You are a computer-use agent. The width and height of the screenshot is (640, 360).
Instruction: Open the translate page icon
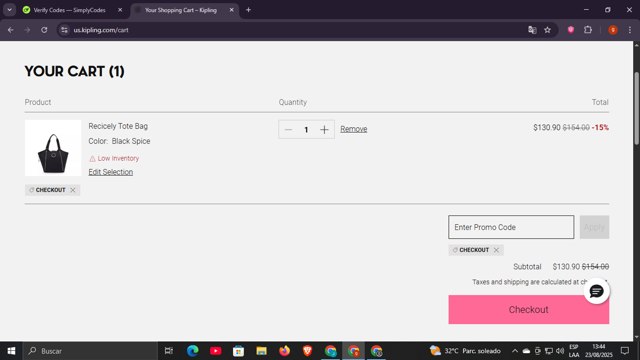point(532,30)
